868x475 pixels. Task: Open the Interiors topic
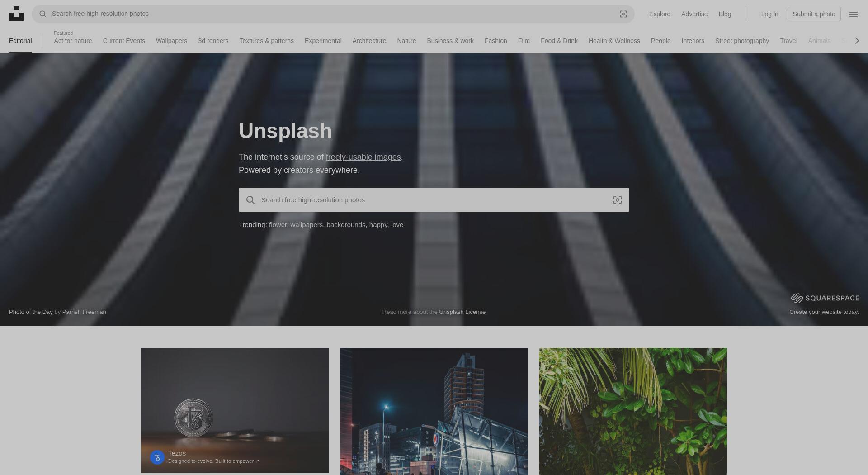click(x=693, y=41)
